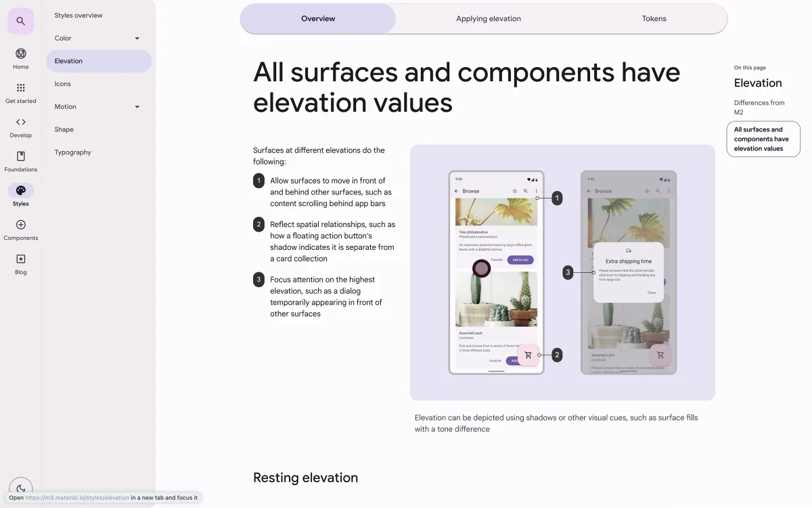Go to Typography styles page
The image size is (812, 508).
coord(72,152)
